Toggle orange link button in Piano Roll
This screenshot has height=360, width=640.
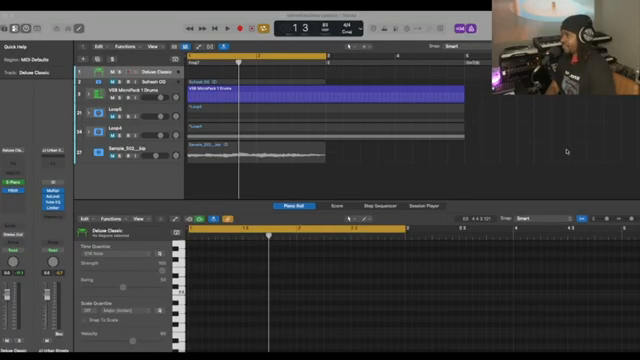tap(228, 219)
